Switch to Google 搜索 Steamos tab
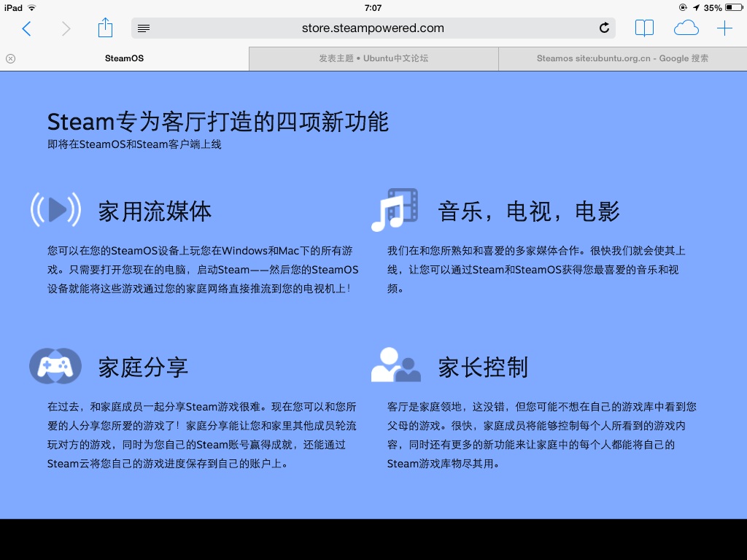 tap(623, 58)
